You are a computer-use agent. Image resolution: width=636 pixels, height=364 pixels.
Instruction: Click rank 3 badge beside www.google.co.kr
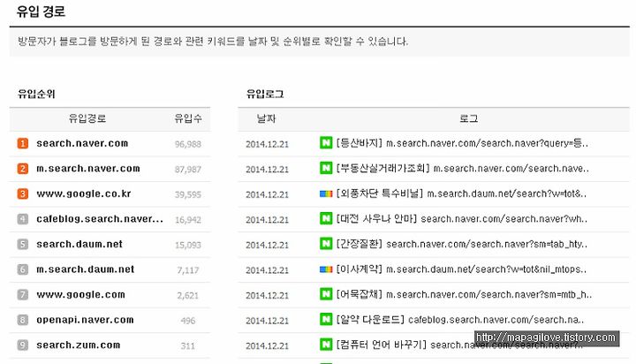pos(23,193)
